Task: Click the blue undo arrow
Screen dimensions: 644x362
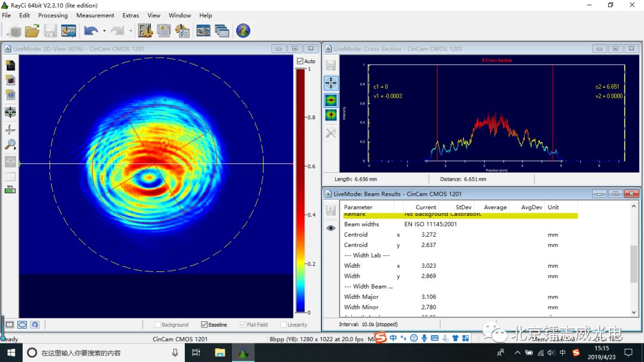Action: 91,31
